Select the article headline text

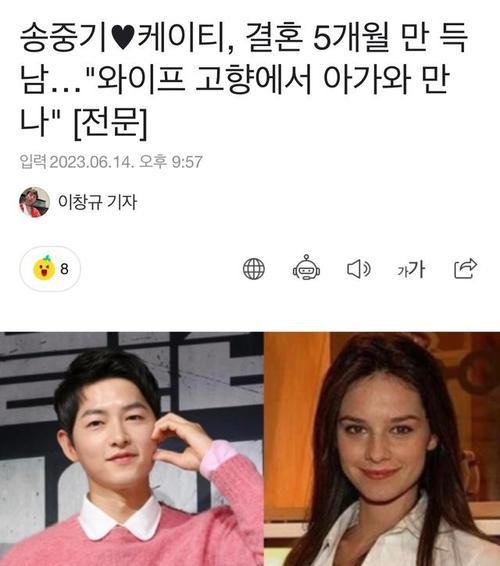(244, 79)
